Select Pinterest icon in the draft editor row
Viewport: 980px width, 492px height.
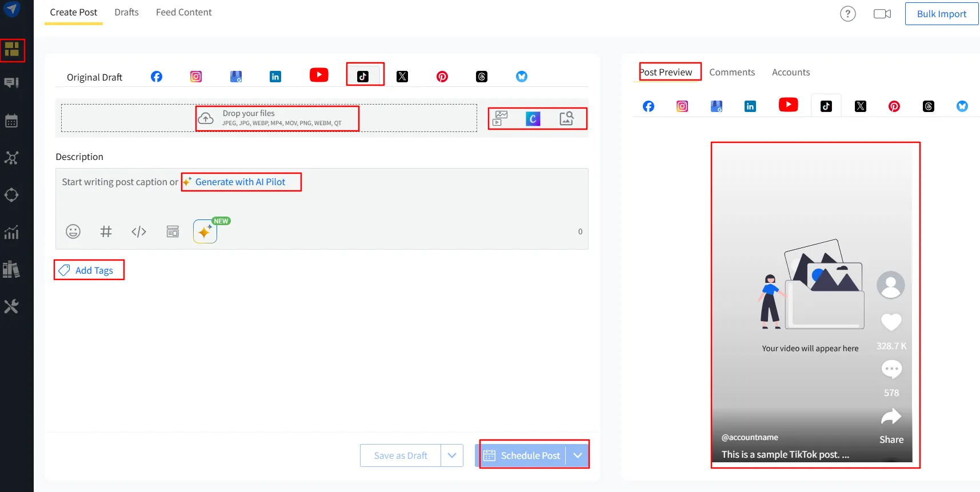coord(442,77)
